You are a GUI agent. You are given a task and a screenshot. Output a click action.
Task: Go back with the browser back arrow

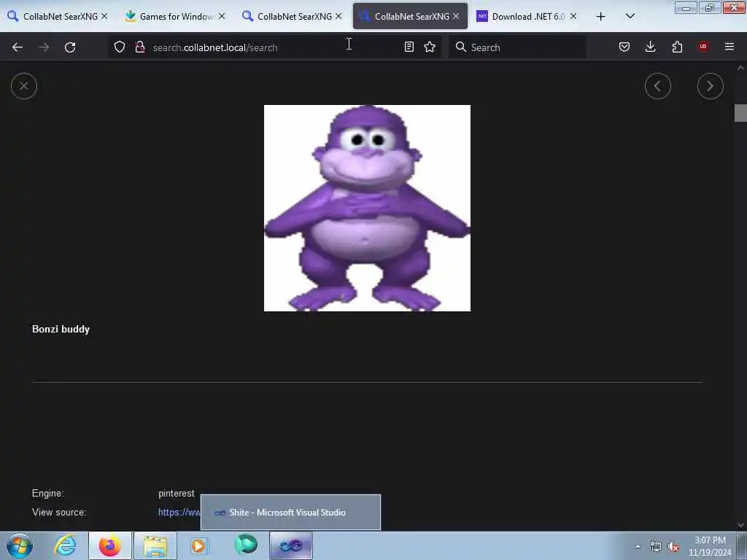pos(18,47)
